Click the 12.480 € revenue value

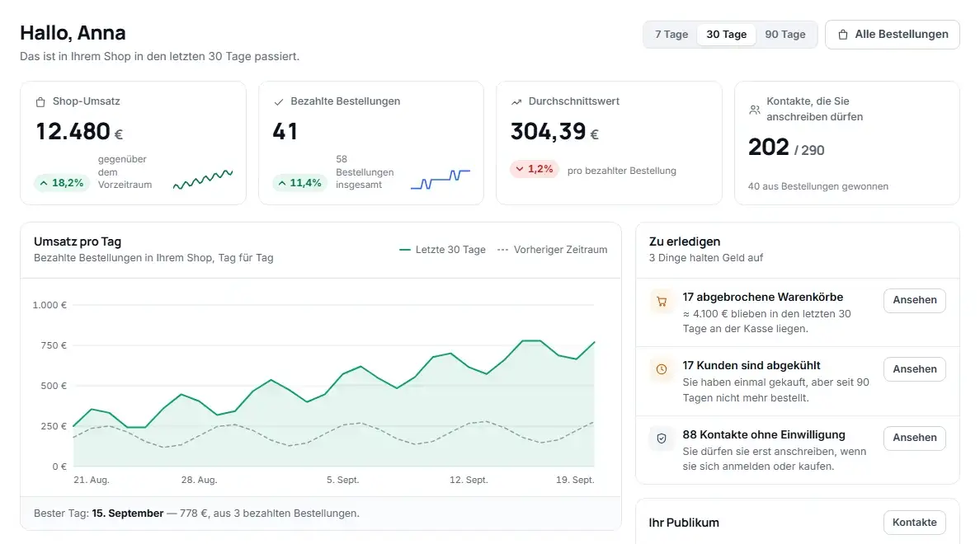point(79,132)
